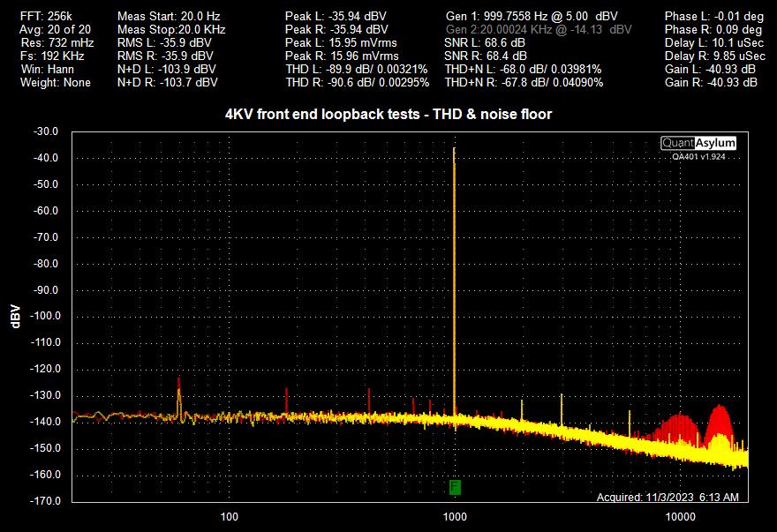Viewport: 777px width, 532px height.
Task: Click the -100.0 y-axis tick label
Action: [46, 316]
